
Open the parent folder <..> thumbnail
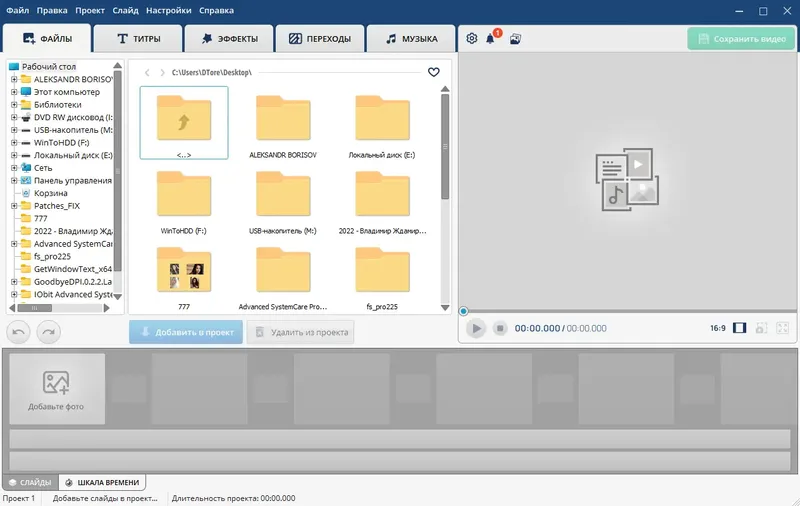pos(184,123)
